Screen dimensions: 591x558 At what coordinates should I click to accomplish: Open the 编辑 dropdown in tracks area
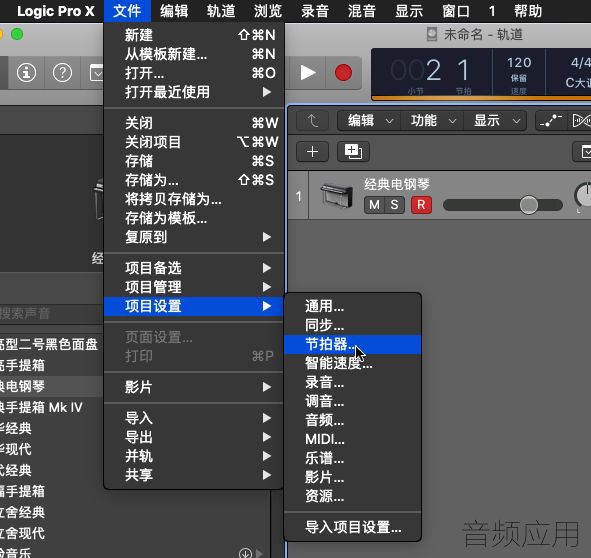(x=369, y=121)
